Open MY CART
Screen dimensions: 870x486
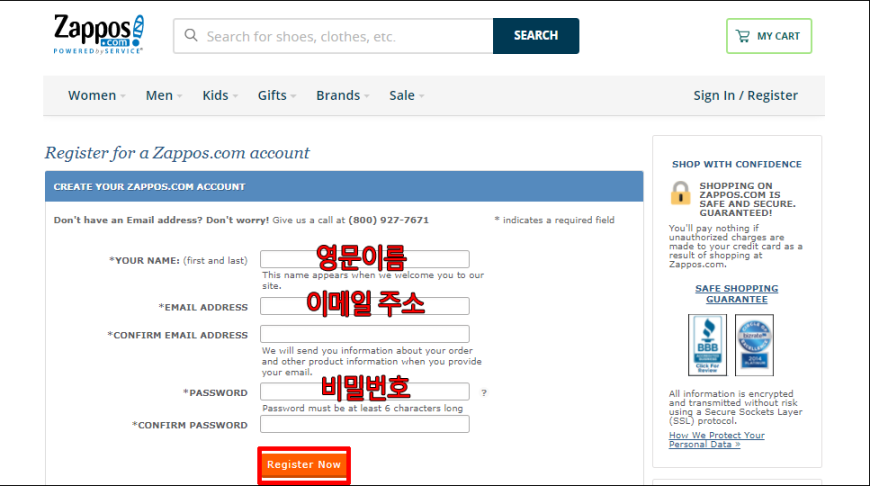pos(768,36)
